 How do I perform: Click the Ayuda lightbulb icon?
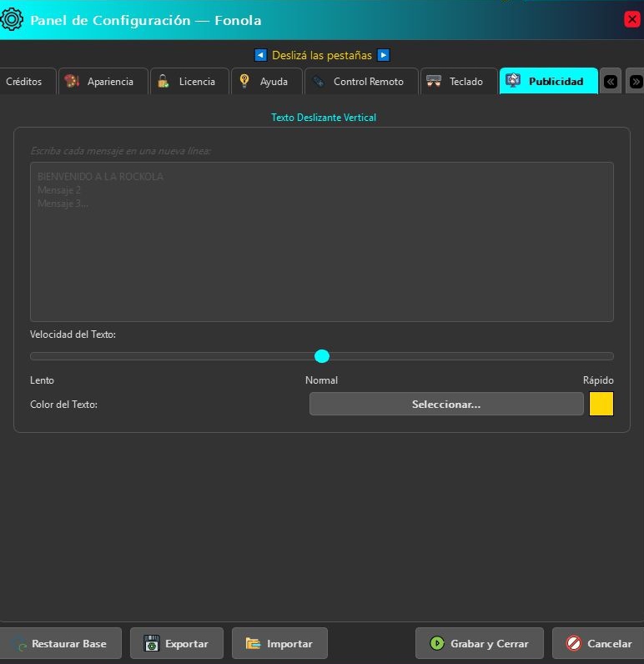(244, 81)
